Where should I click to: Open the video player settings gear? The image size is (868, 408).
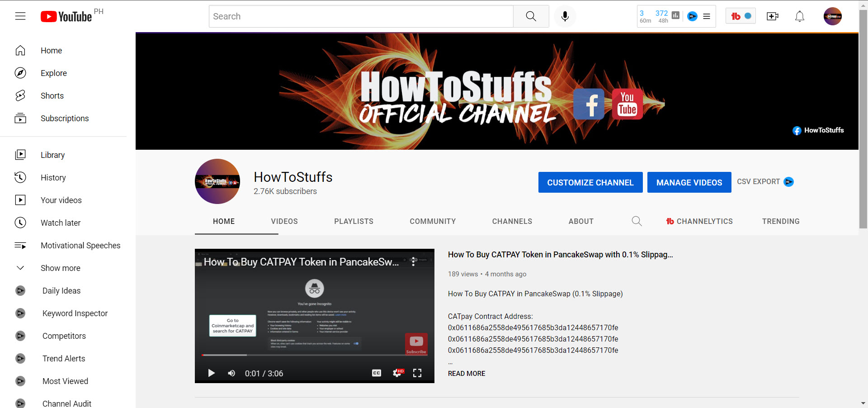click(x=397, y=373)
